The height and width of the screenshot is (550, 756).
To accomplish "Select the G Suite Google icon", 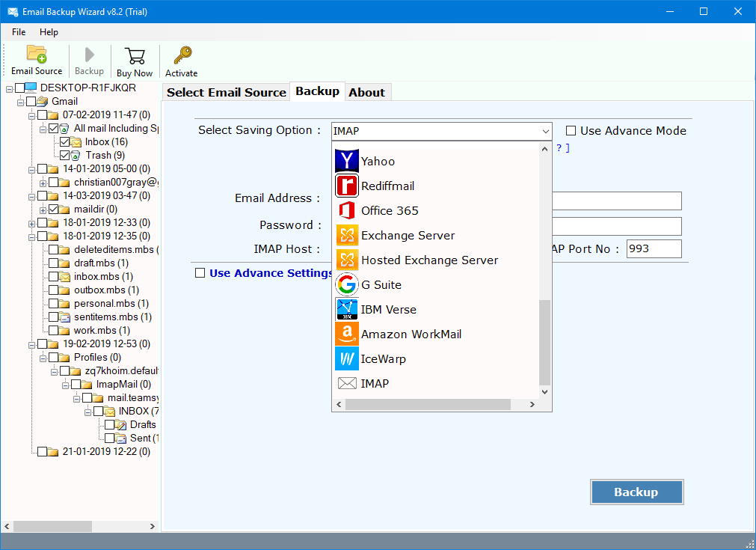I will point(347,284).
